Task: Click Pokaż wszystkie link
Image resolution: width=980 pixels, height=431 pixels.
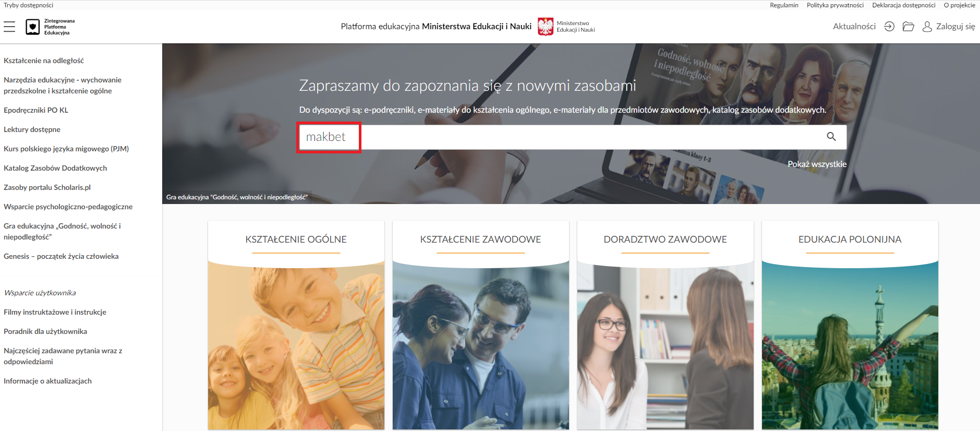Action: [817, 164]
